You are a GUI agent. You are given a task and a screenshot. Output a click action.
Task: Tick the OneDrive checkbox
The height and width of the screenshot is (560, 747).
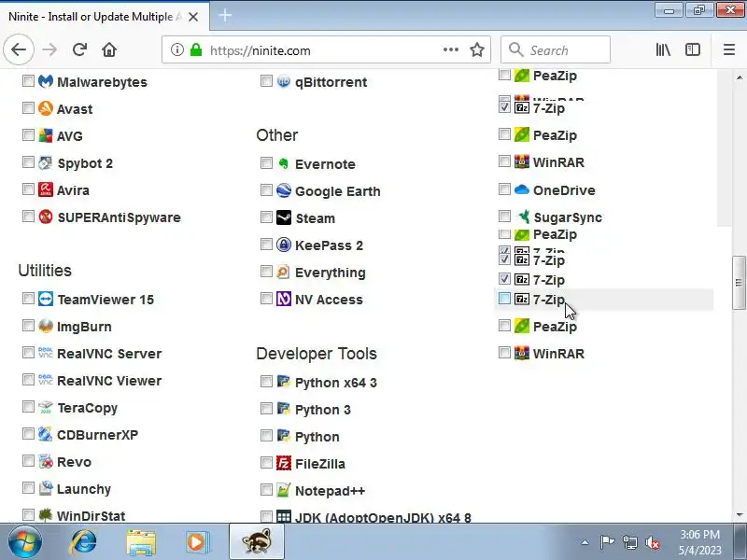tap(504, 189)
